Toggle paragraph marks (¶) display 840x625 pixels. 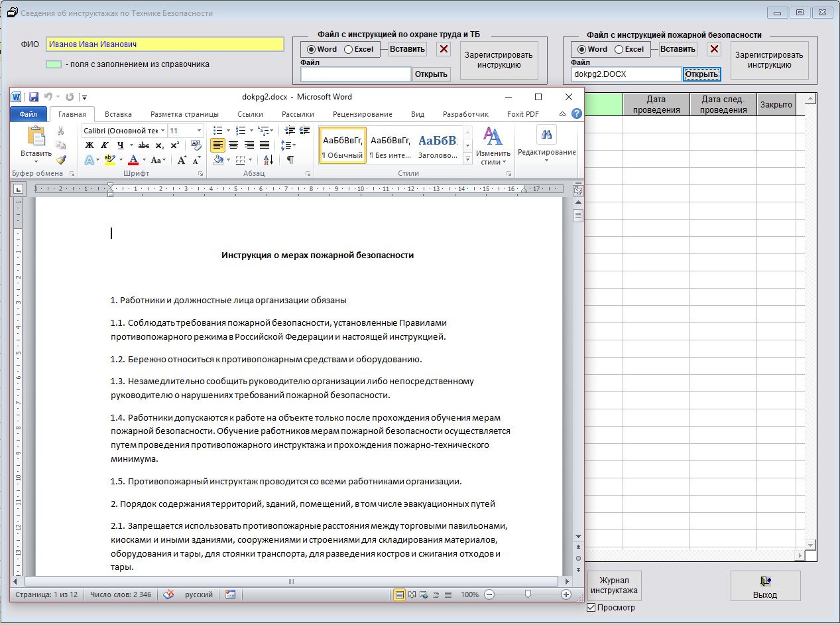(290, 160)
